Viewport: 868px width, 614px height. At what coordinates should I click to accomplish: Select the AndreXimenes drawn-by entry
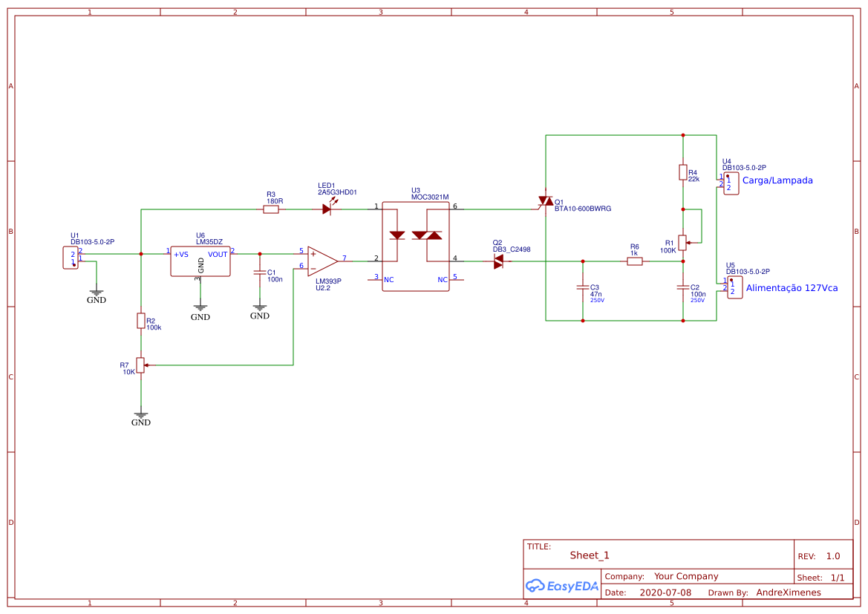pos(789,592)
